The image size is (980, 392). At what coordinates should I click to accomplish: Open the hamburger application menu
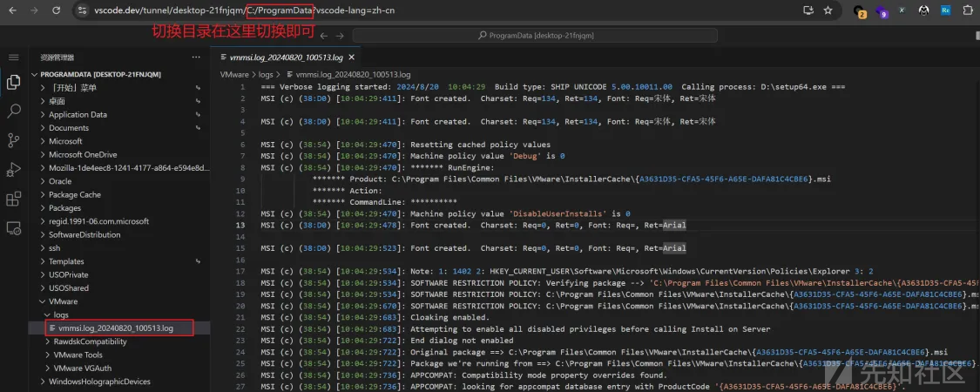point(13,57)
